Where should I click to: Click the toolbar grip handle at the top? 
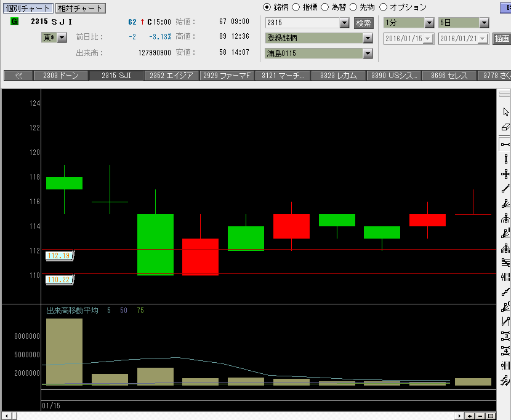[504, 94]
